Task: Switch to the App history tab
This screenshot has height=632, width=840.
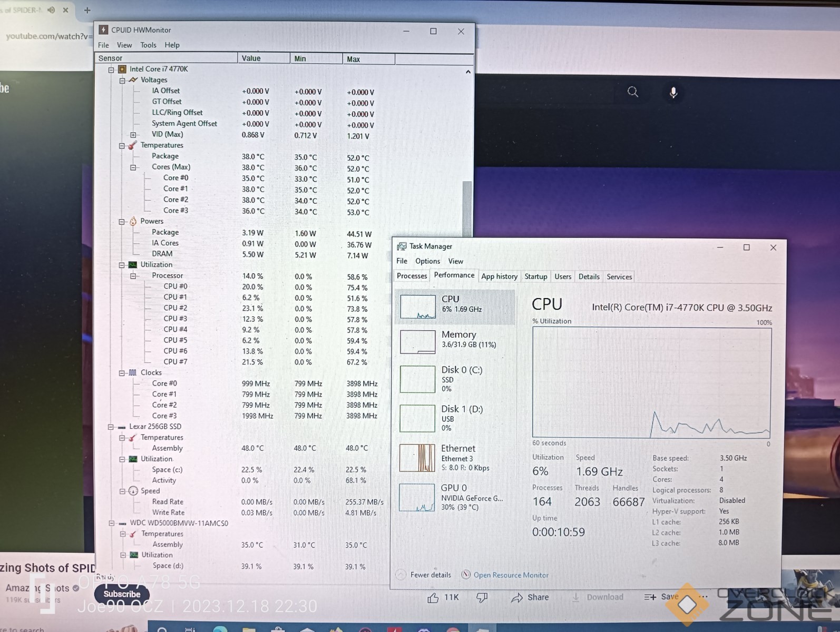Action: click(x=499, y=276)
